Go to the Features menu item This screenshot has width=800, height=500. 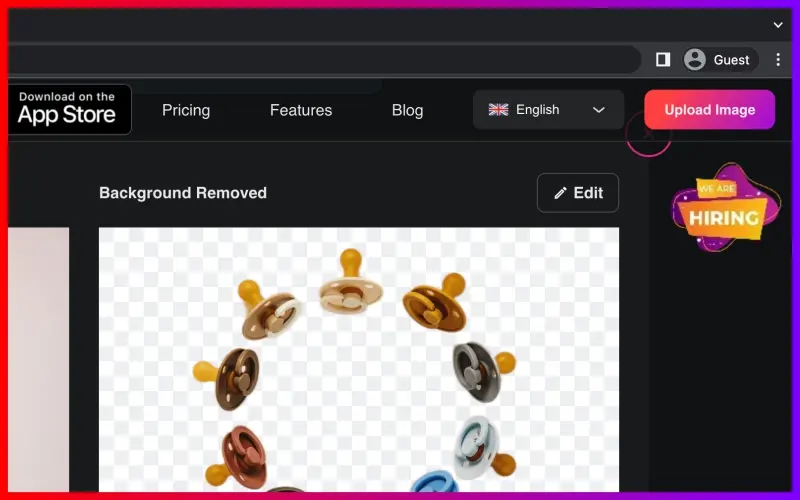tap(301, 110)
